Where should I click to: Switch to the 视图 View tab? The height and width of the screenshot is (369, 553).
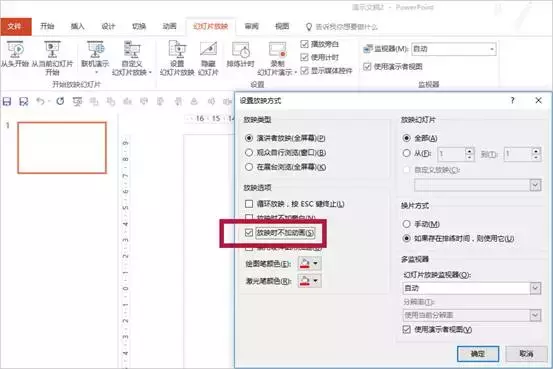point(282,26)
